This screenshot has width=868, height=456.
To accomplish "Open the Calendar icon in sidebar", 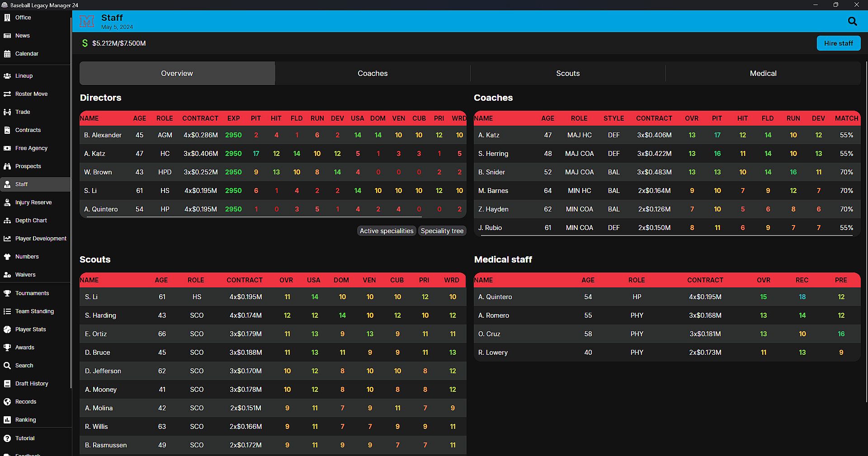I will (7, 54).
